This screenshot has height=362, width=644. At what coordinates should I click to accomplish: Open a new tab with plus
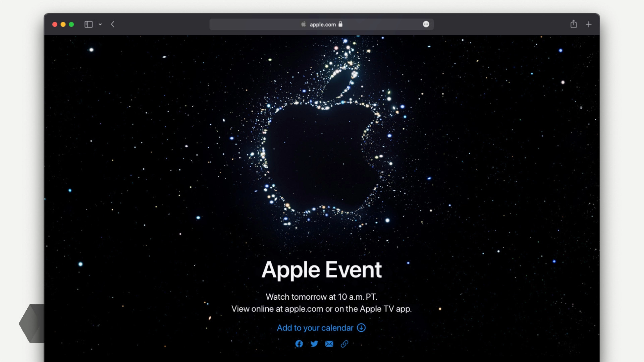tap(589, 24)
